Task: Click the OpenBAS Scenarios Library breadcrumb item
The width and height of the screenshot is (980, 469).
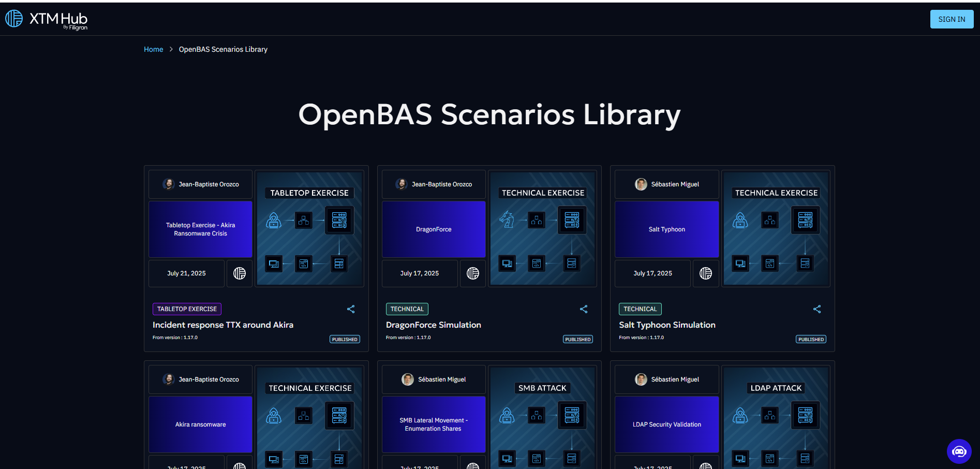Action: click(x=223, y=49)
